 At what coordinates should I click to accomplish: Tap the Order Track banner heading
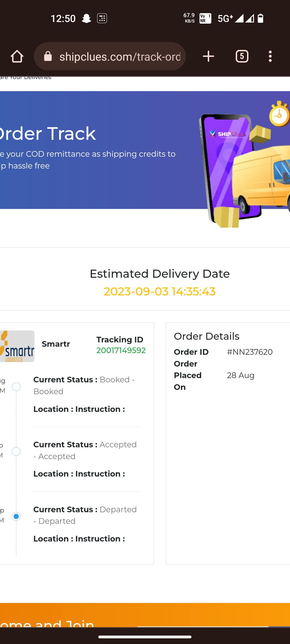click(48, 133)
